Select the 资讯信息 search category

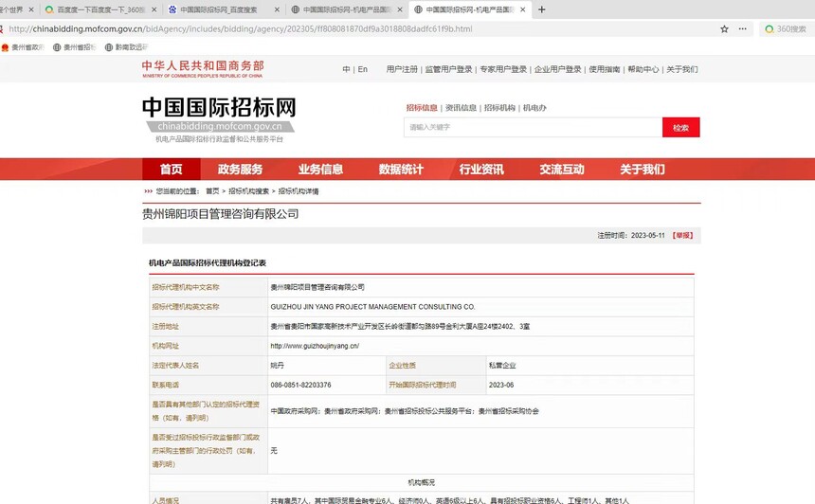[461, 108]
